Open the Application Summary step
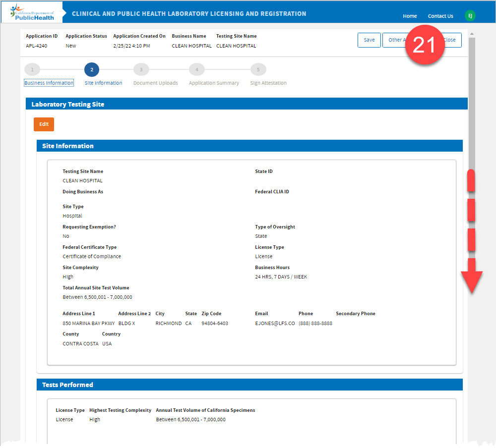Image resolution: width=496 pixels, height=448 pixels. (x=214, y=83)
